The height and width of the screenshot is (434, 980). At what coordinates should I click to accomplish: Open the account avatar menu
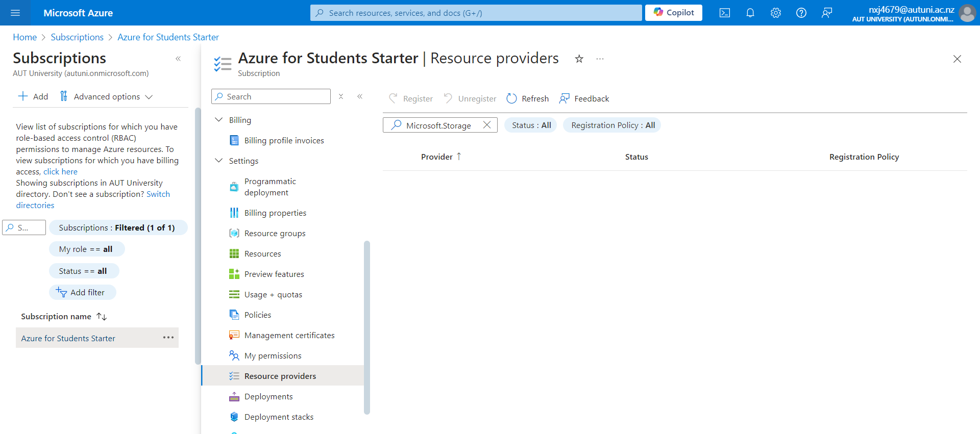click(967, 13)
